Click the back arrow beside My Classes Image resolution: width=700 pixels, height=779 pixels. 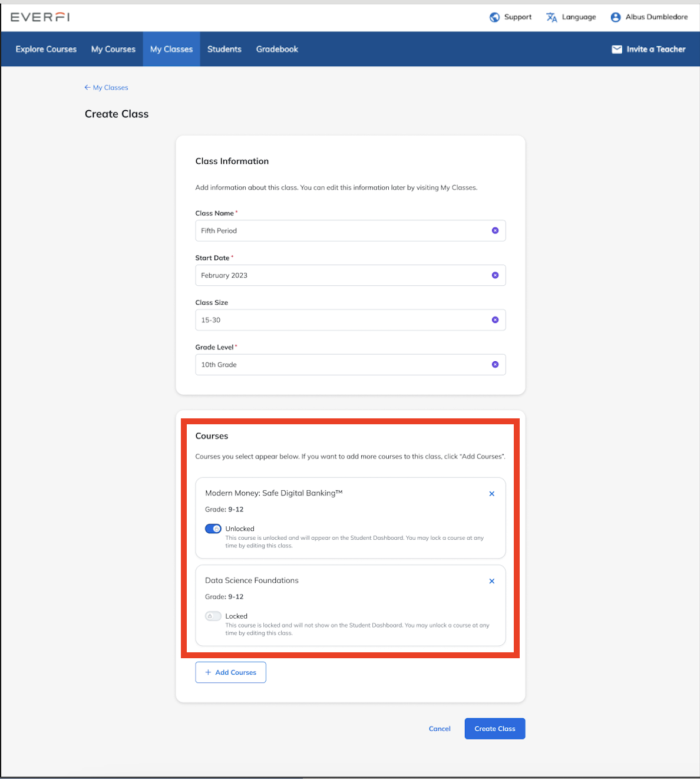[x=87, y=87]
